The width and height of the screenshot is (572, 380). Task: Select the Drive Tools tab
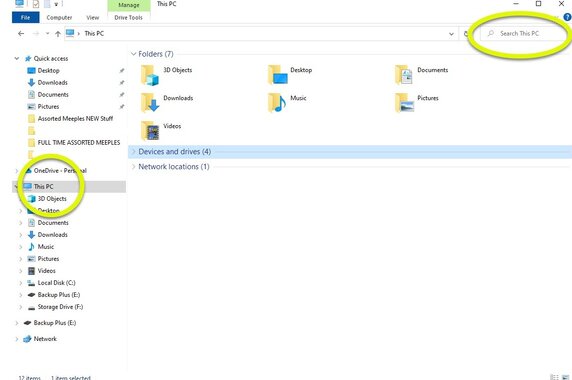pyautogui.click(x=128, y=18)
